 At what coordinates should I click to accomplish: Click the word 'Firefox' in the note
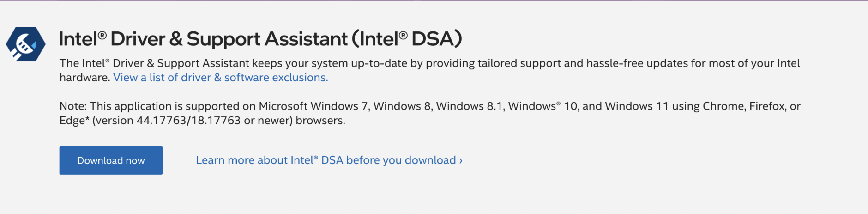[767, 106]
